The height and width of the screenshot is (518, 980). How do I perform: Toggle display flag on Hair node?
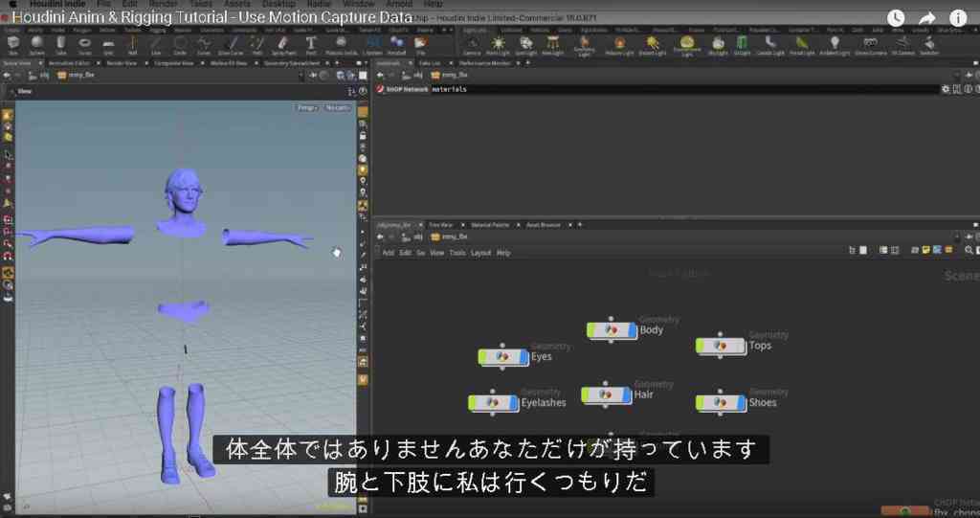(x=628, y=394)
